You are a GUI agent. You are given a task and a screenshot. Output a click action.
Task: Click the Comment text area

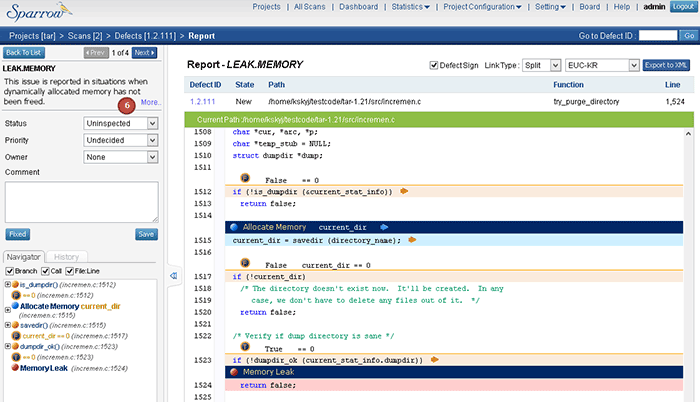coord(82,202)
